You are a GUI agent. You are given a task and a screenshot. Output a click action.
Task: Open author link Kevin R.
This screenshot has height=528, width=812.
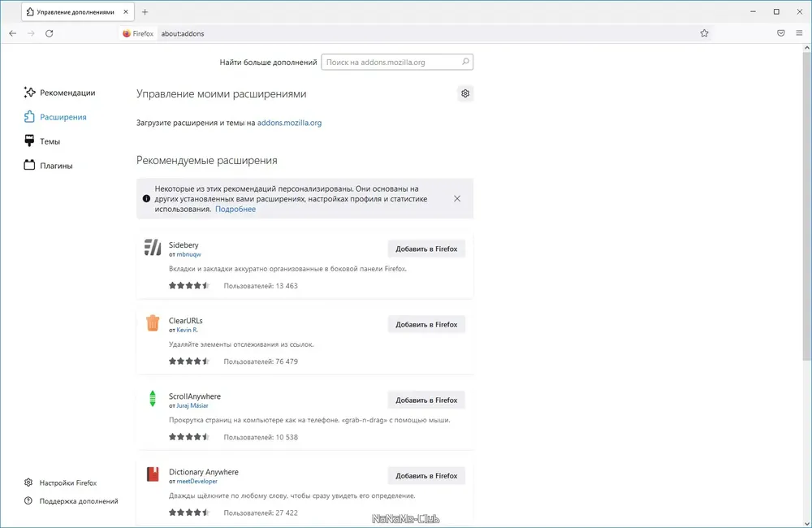[x=187, y=330]
